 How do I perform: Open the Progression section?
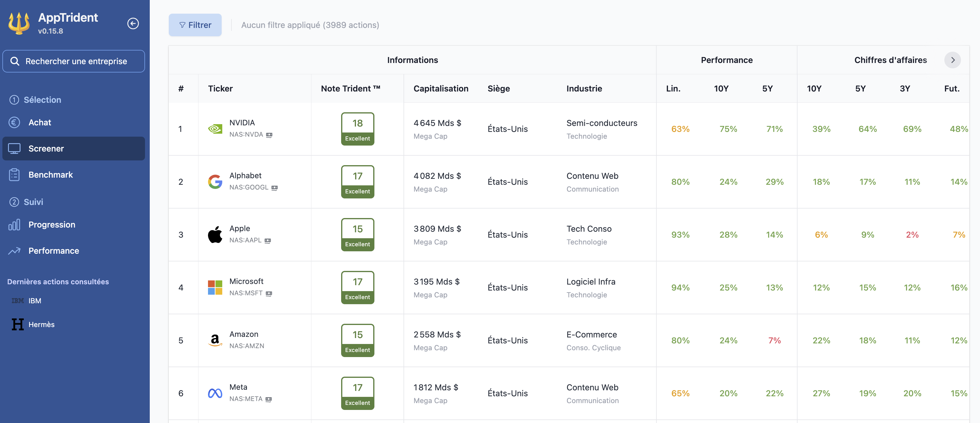pos(52,225)
